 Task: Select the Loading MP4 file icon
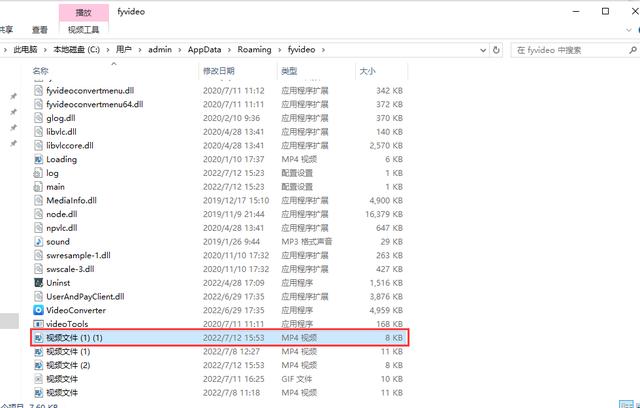pos(38,159)
